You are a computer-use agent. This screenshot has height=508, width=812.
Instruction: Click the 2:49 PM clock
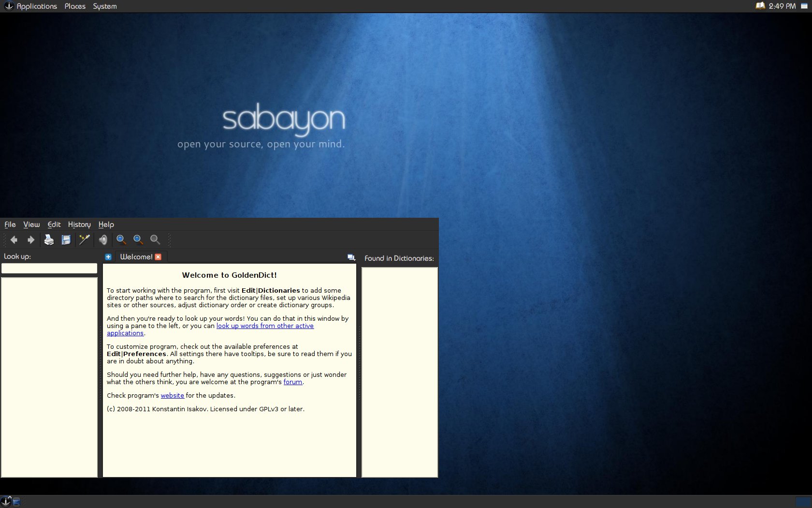782,6
